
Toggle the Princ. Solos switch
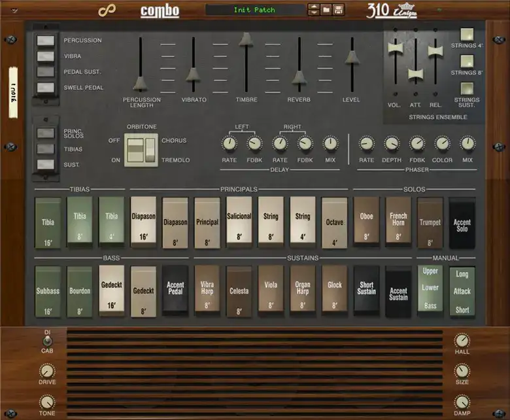[x=46, y=133]
